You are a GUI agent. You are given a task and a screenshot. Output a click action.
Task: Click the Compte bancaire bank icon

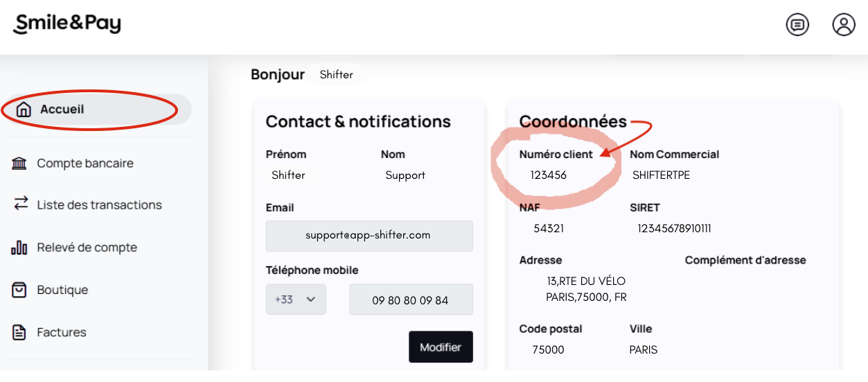click(19, 164)
